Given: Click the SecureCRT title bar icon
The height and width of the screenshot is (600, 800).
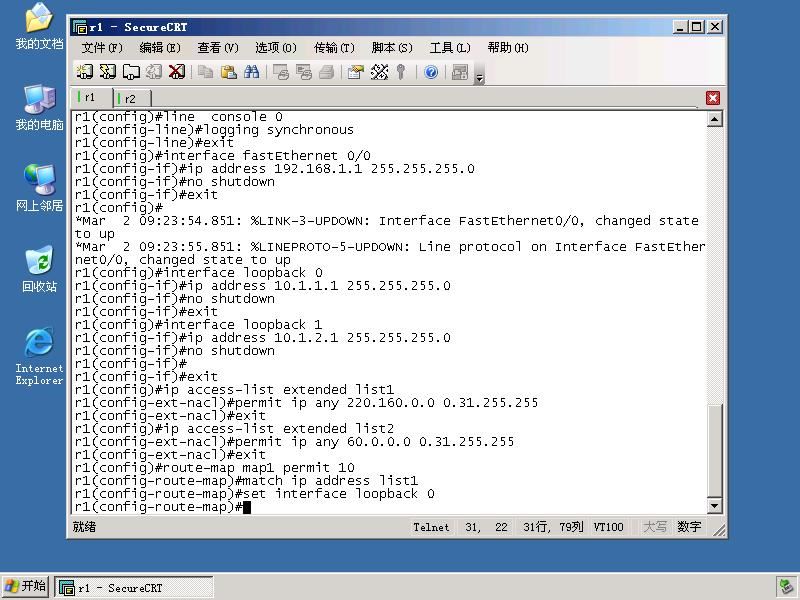Looking at the screenshot, I should click(80, 27).
